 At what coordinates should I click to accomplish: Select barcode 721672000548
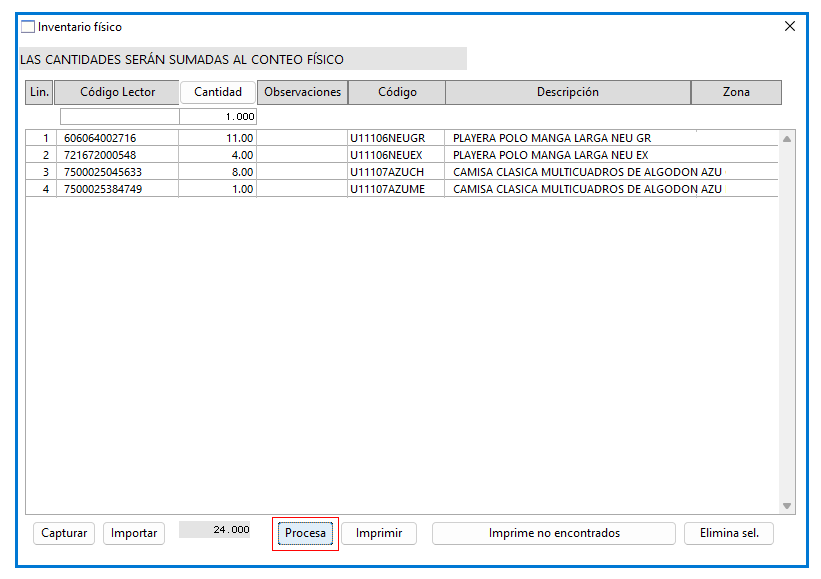pyautogui.click(x=100, y=155)
